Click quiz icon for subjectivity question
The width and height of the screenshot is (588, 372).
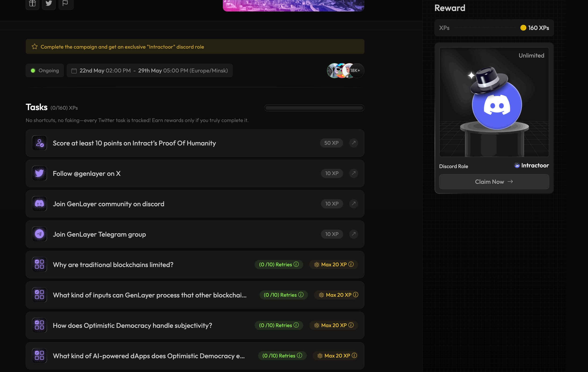click(x=39, y=325)
